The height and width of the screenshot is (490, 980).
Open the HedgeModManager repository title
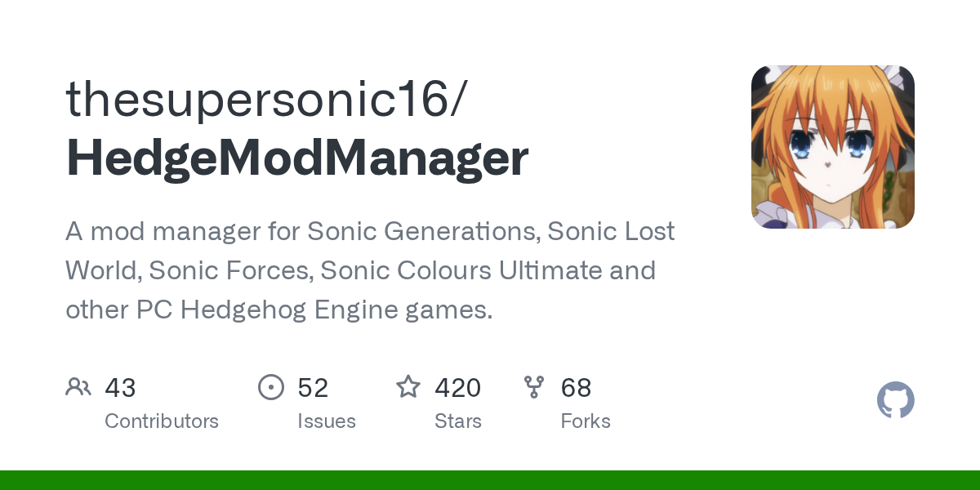pyautogui.click(x=297, y=158)
